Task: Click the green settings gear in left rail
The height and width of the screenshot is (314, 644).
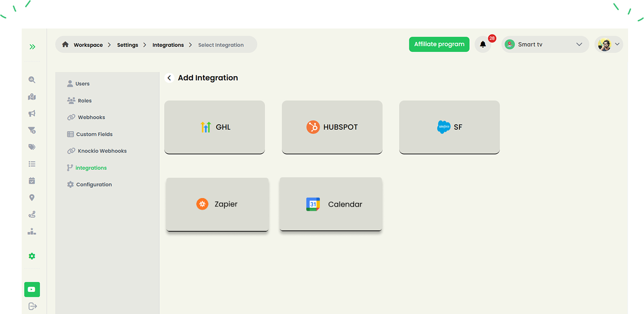Action: 32,256
